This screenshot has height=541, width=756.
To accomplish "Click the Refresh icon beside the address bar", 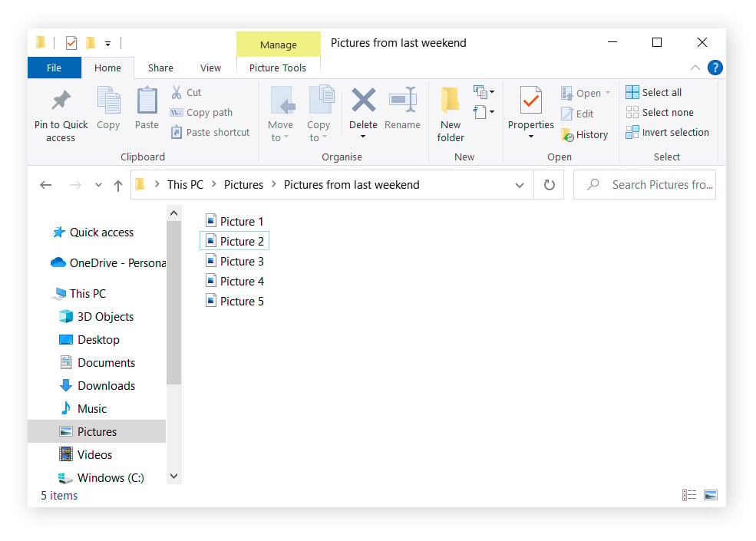I will 550,185.
